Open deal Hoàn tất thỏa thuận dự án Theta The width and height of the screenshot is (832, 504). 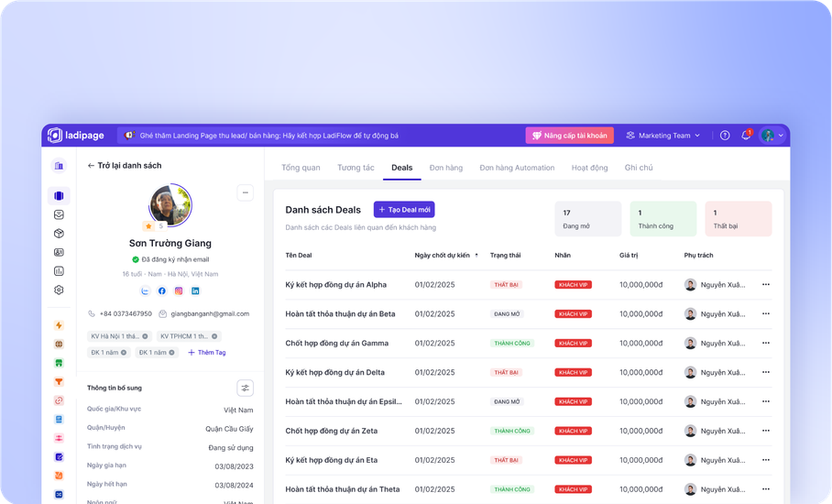343,489
